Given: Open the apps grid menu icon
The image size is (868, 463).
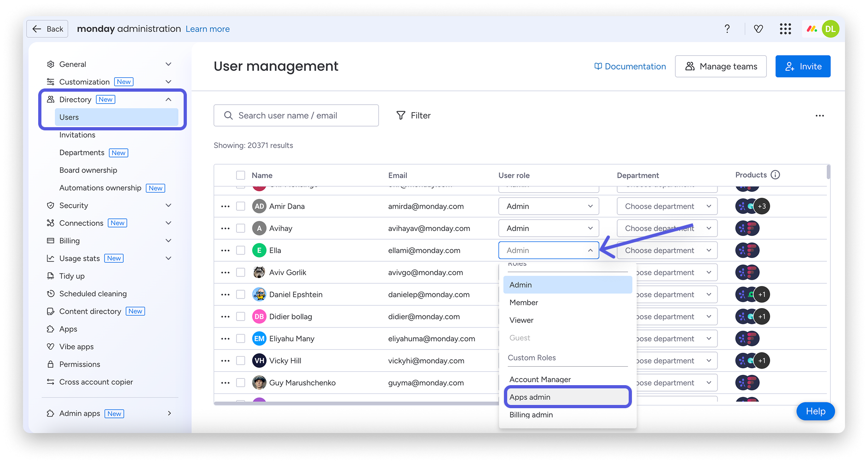Looking at the screenshot, I should [786, 29].
